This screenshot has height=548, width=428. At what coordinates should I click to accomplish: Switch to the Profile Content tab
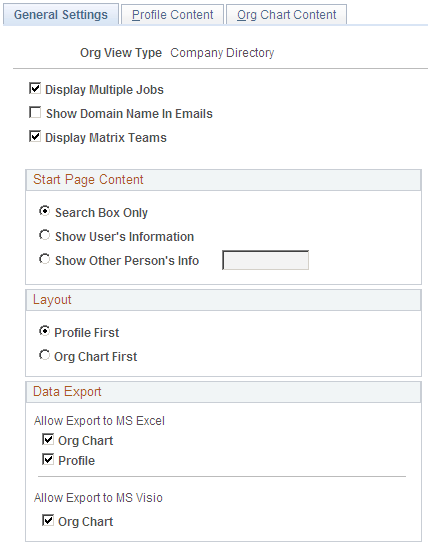click(x=172, y=15)
